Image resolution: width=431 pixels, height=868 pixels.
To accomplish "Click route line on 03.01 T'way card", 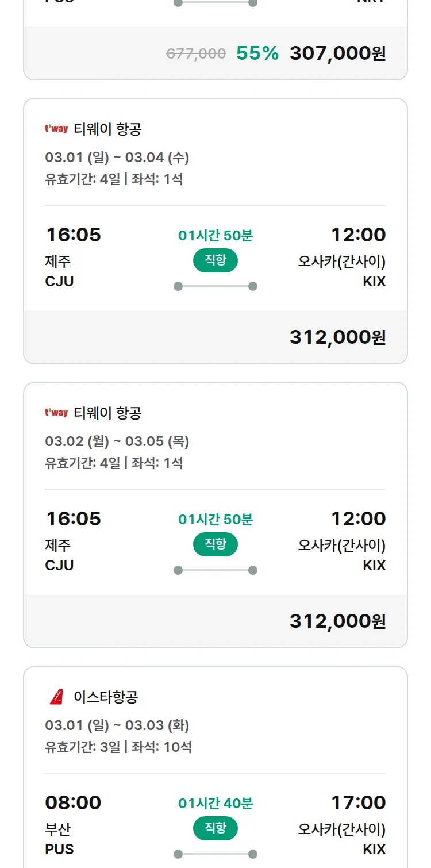I will (215, 286).
